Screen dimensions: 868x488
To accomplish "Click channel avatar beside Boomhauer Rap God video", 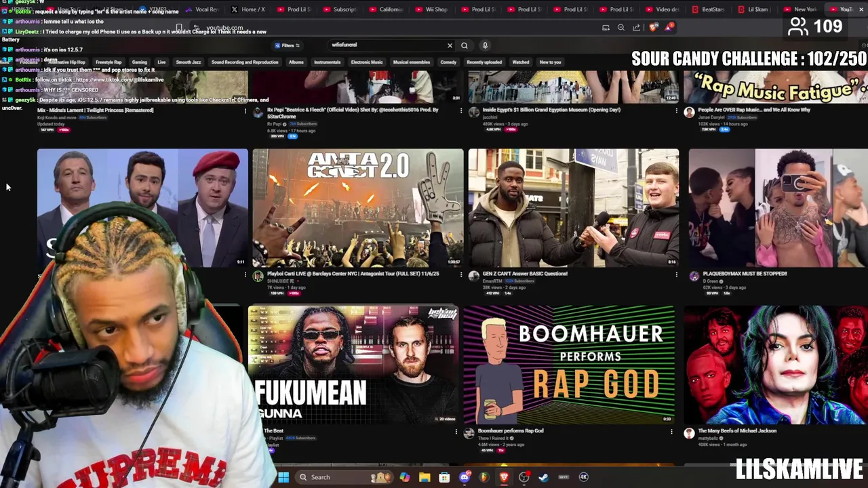I will (469, 434).
